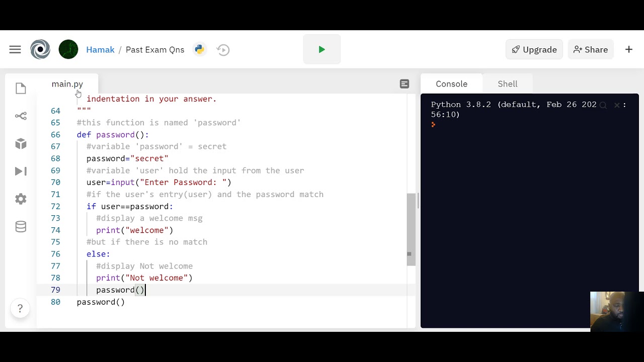
Task: Click the "#this function is named 'password'" comment
Action: [159, 123]
